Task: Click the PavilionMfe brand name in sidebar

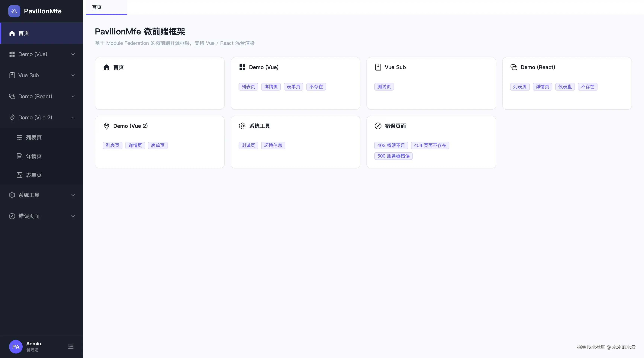Action: [43, 11]
